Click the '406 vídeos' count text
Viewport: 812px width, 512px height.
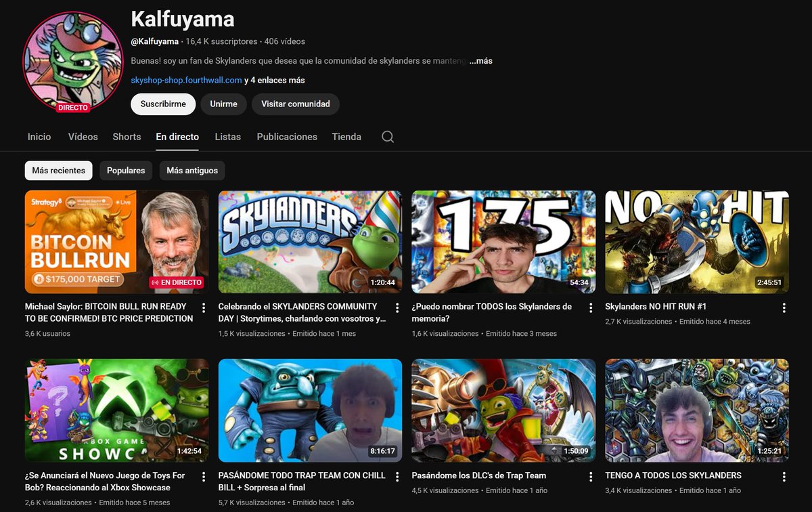[x=285, y=42]
